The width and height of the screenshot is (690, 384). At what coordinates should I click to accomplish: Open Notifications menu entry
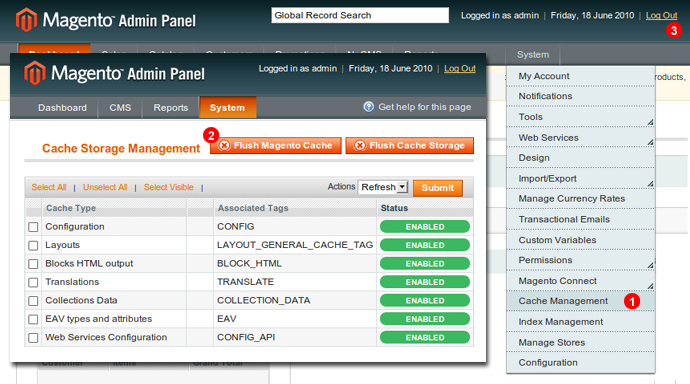[x=580, y=96]
